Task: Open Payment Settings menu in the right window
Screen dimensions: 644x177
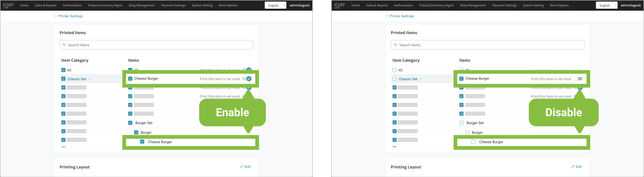Action: point(504,5)
